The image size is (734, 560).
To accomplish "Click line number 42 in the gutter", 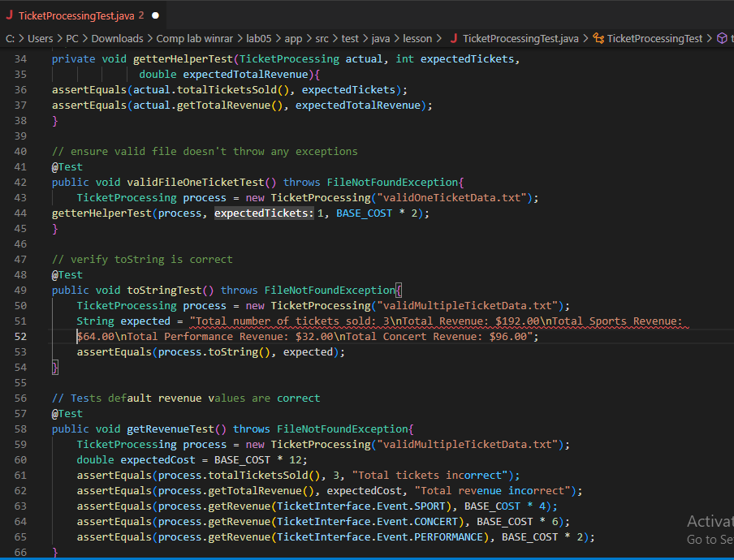I will point(20,182).
